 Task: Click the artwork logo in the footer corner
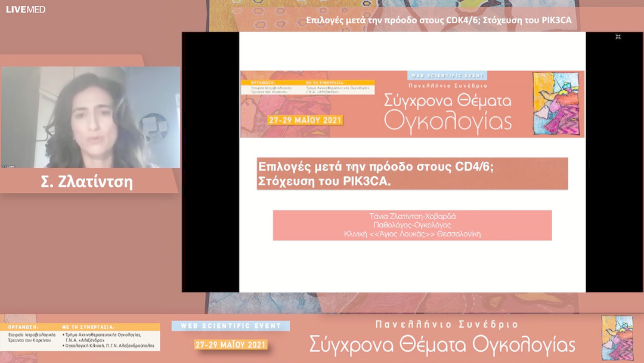[617, 338]
